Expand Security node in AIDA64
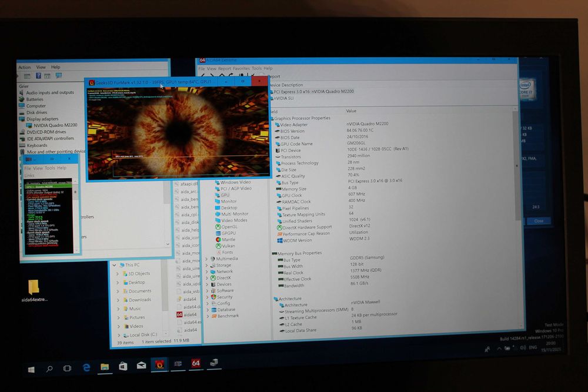588x392 pixels. click(208, 297)
